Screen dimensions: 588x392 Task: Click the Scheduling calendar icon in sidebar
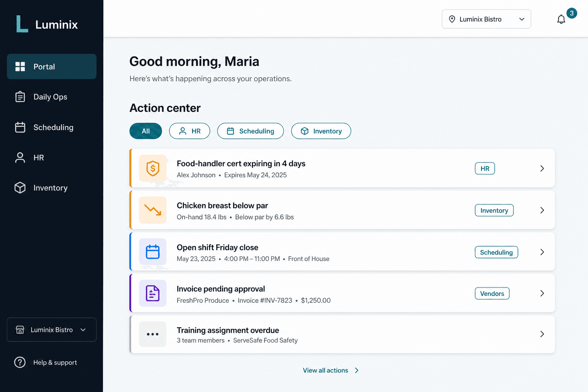[x=20, y=127]
